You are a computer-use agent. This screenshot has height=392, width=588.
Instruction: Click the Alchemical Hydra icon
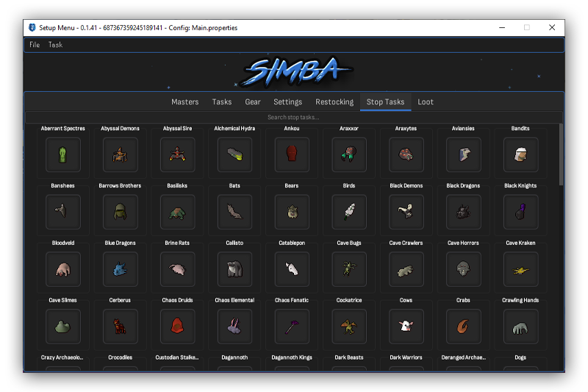click(x=235, y=154)
